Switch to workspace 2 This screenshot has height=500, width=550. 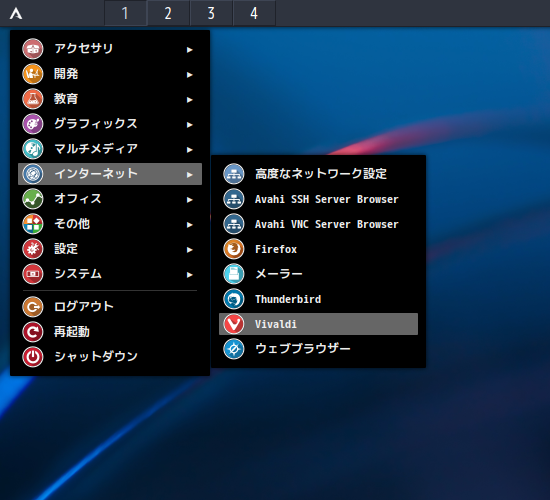tap(168, 13)
